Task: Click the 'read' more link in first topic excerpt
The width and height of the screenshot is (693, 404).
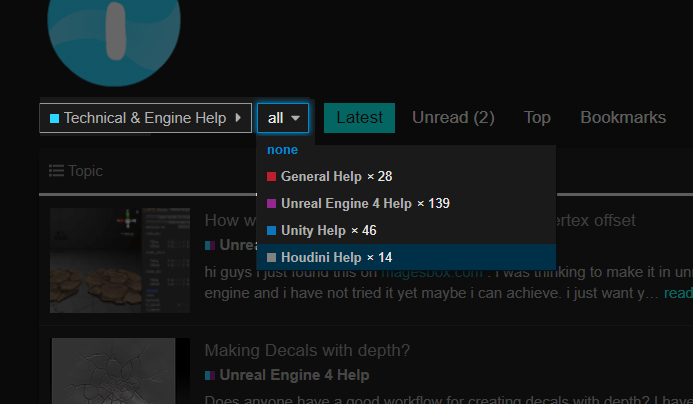Action: [x=678, y=293]
